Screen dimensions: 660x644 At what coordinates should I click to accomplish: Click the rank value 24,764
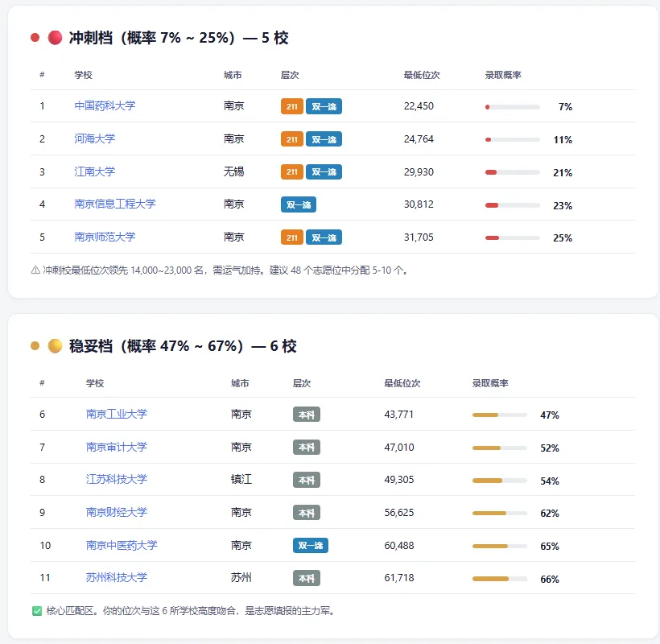pyautogui.click(x=419, y=139)
